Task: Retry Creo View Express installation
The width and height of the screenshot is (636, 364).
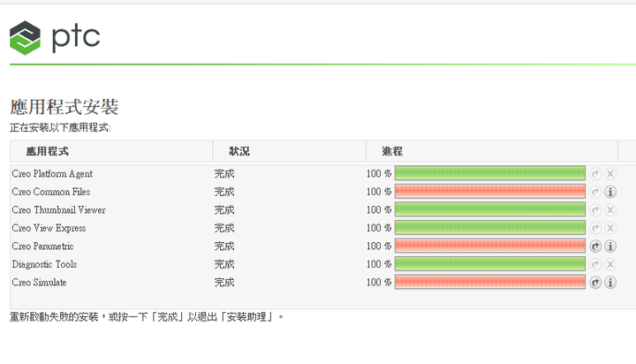Action: 595,228
